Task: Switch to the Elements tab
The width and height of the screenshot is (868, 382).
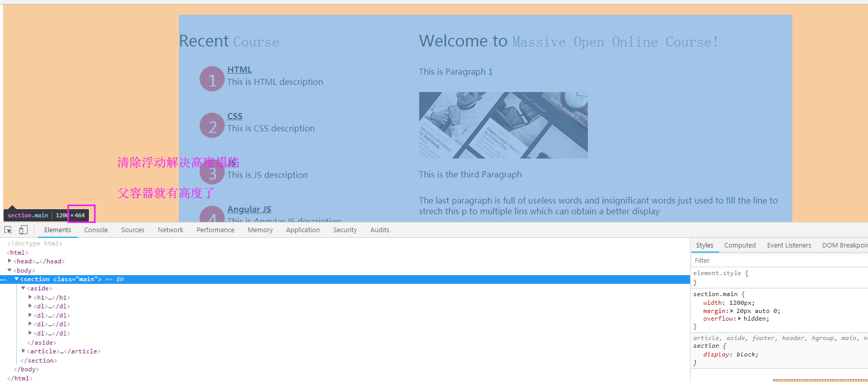Action: [58, 230]
